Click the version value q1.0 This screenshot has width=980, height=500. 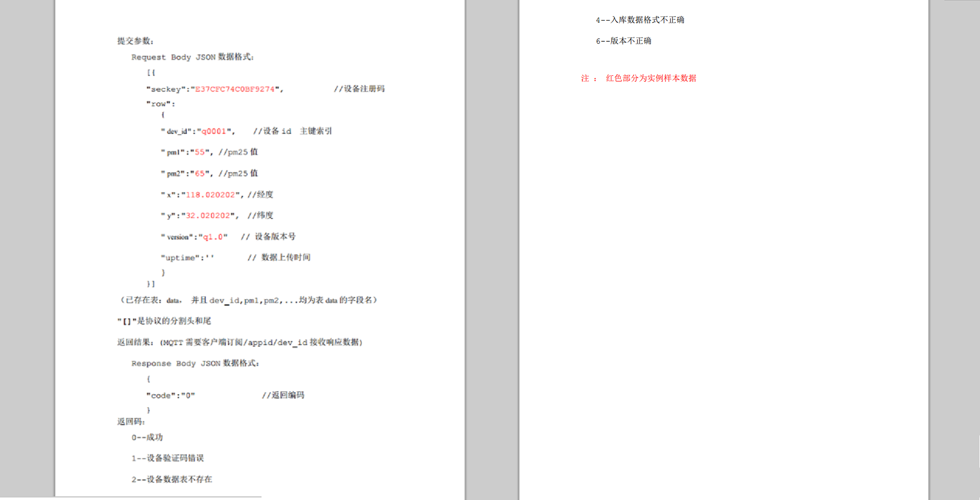click(x=213, y=237)
